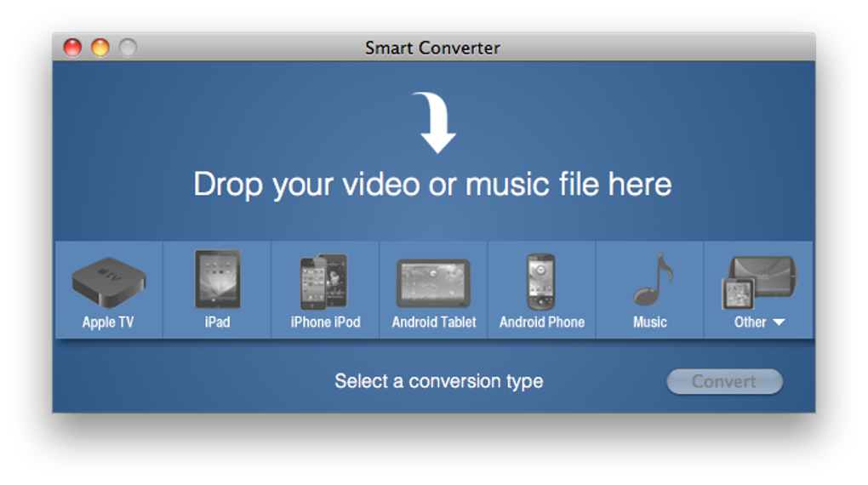
Task: Click the Convert button
Action: pyautogui.click(x=724, y=381)
